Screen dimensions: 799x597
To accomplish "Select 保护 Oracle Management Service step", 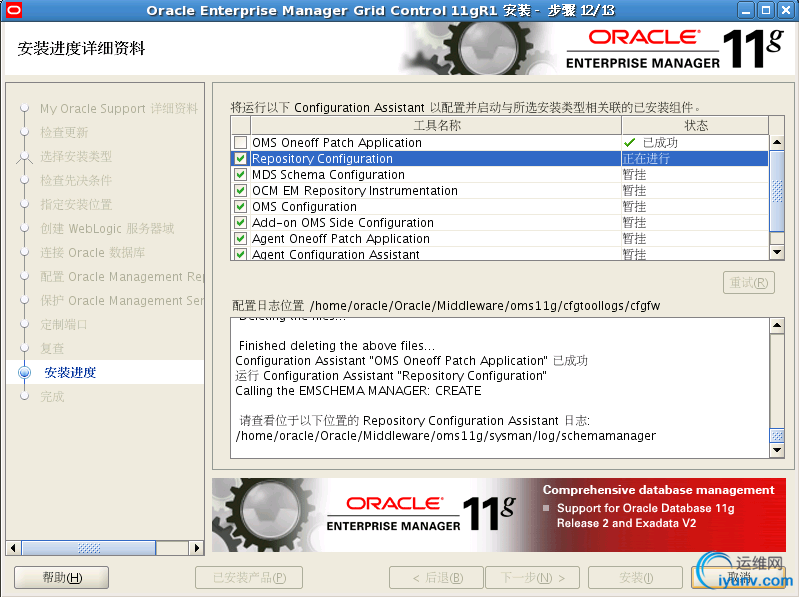I will point(122,301).
